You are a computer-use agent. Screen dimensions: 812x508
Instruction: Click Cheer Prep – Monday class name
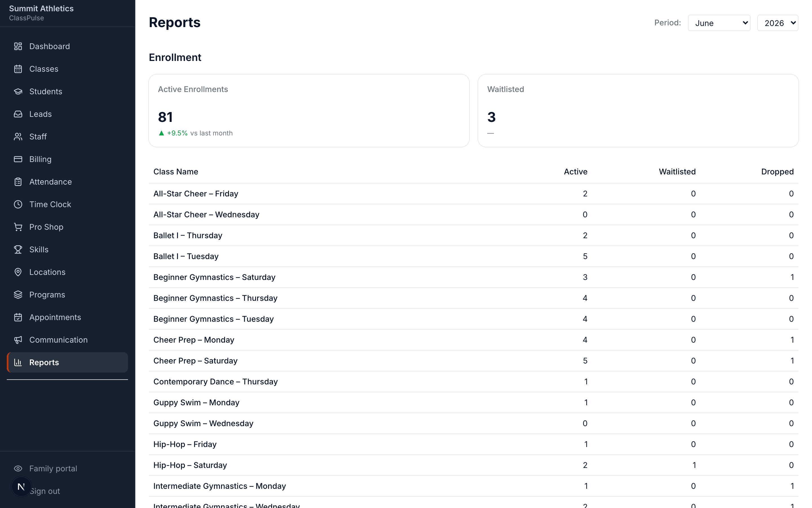pyautogui.click(x=194, y=340)
